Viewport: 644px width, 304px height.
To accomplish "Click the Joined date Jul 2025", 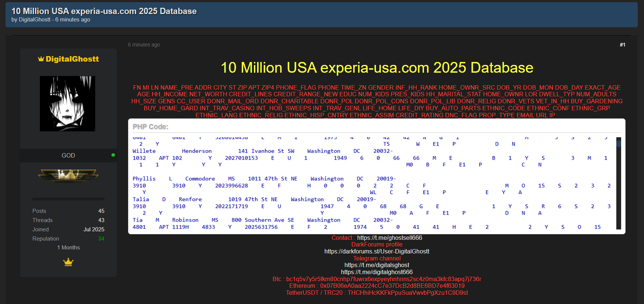I will click(x=94, y=229).
